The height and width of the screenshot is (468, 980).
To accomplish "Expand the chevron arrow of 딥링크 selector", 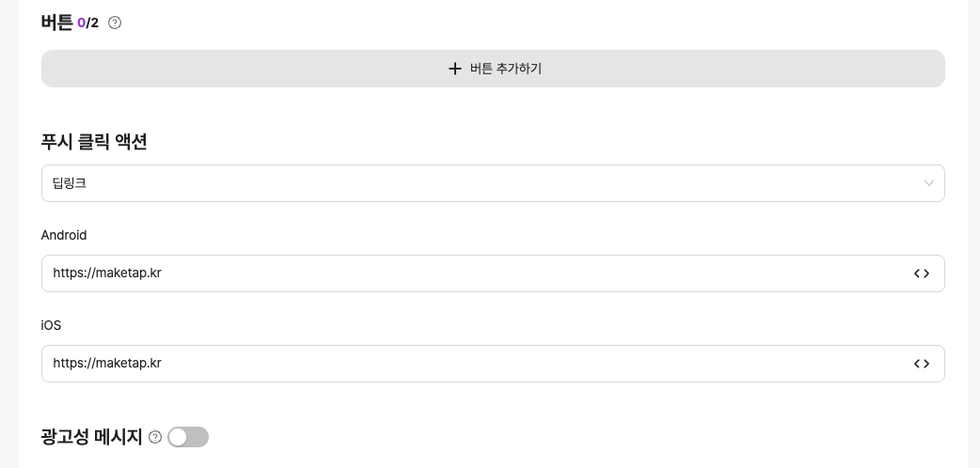I will (928, 183).
